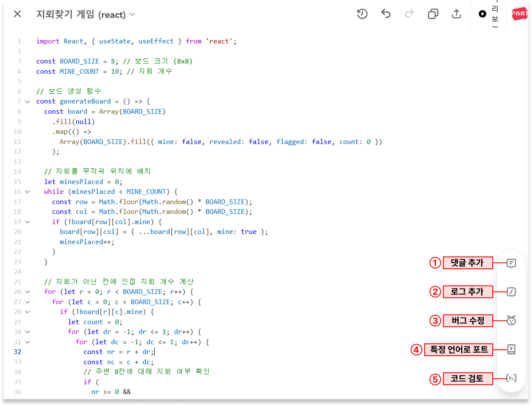Viewport: 532px width, 406px height.
Task: Run the preview with the play button
Action: 482,14
